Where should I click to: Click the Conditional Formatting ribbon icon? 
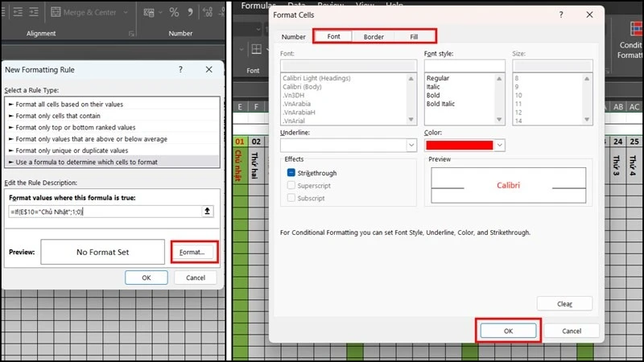pyautogui.click(x=636, y=29)
